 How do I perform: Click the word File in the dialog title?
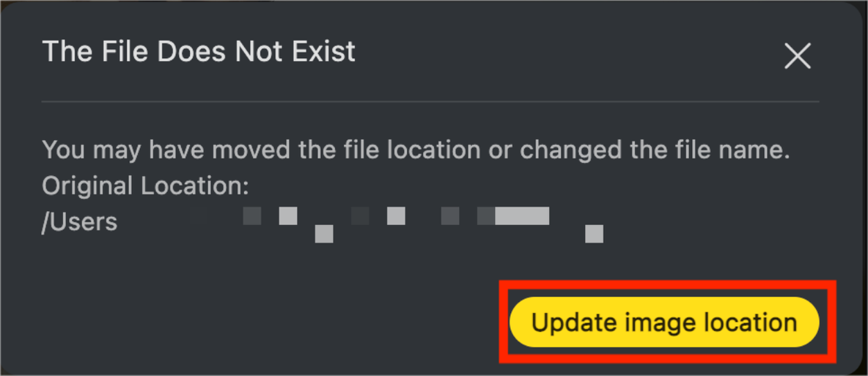coord(119,52)
